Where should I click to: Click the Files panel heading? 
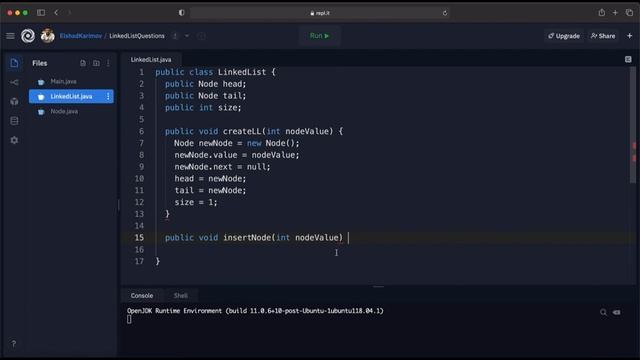click(40, 63)
